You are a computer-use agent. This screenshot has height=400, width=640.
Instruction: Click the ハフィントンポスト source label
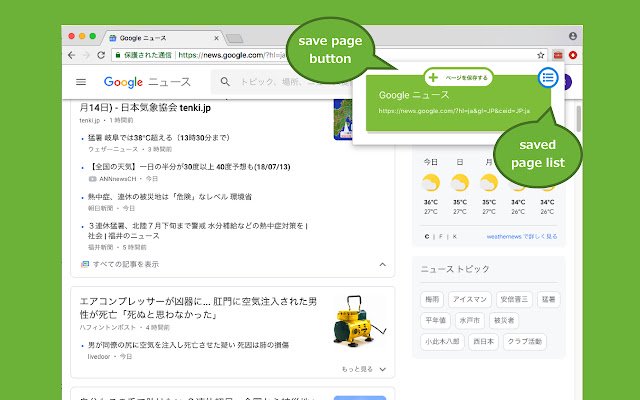point(109,327)
